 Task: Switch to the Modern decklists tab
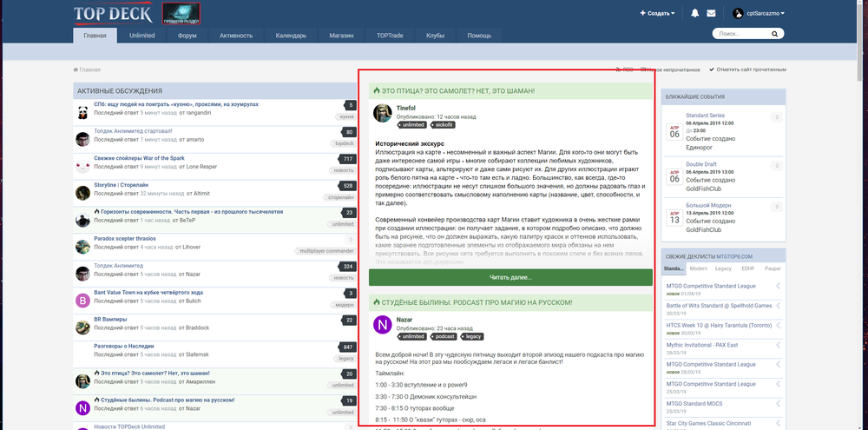point(698,269)
